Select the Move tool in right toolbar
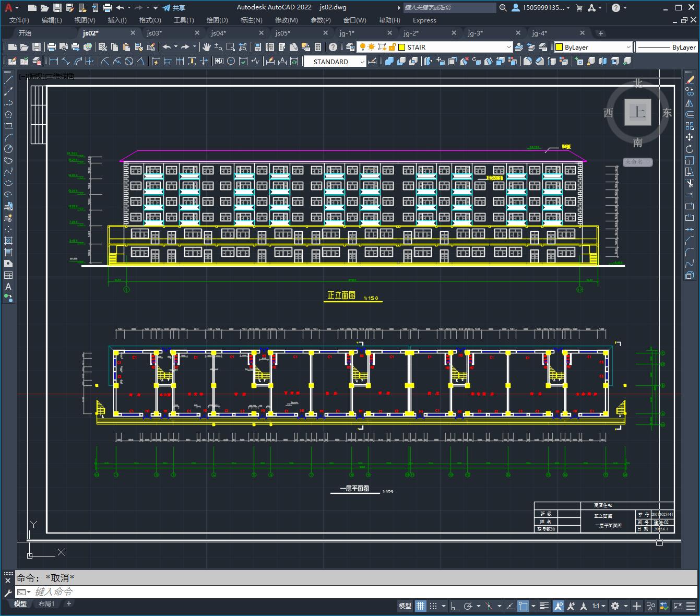This screenshot has width=700, height=616. pos(690,137)
